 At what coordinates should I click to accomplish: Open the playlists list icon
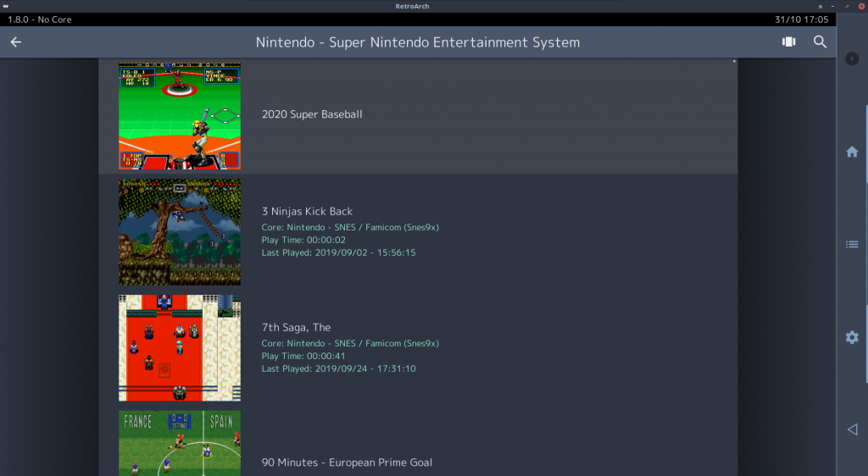coord(852,245)
